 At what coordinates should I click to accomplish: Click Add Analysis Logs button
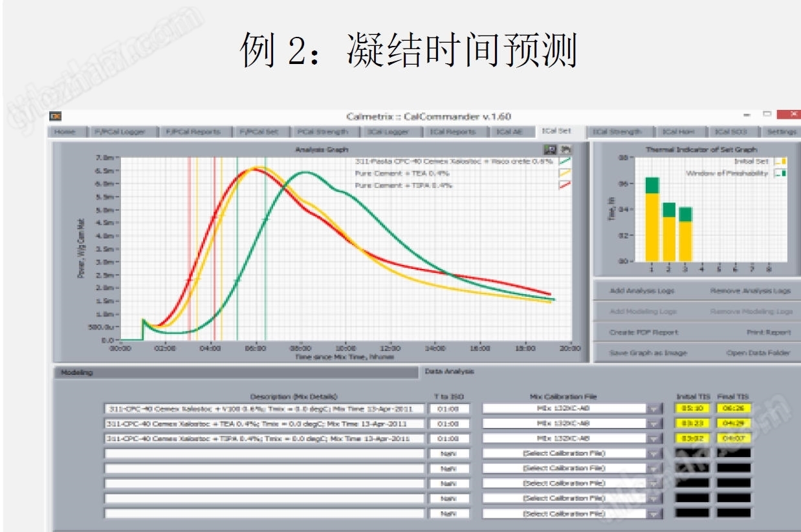coord(642,291)
